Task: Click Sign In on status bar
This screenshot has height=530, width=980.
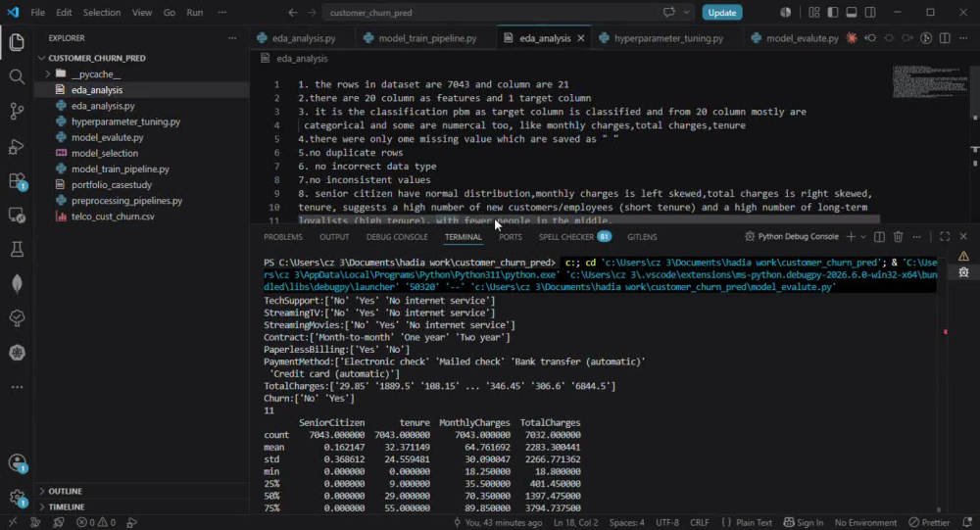Action: [804, 522]
